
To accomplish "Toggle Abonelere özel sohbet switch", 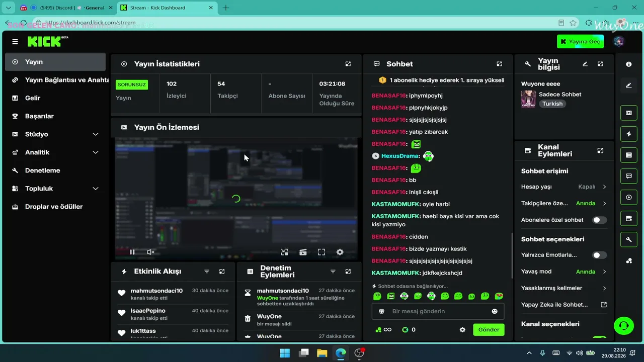I will point(599,220).
